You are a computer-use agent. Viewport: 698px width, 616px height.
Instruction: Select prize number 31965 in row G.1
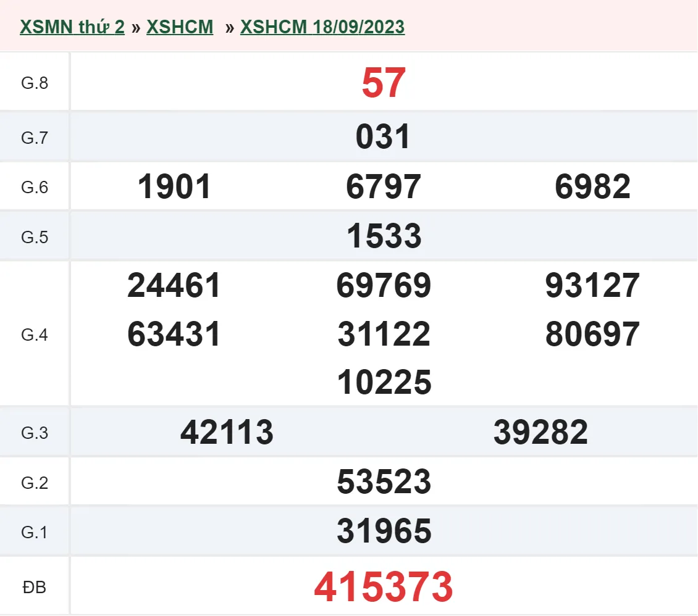[384, 530]
